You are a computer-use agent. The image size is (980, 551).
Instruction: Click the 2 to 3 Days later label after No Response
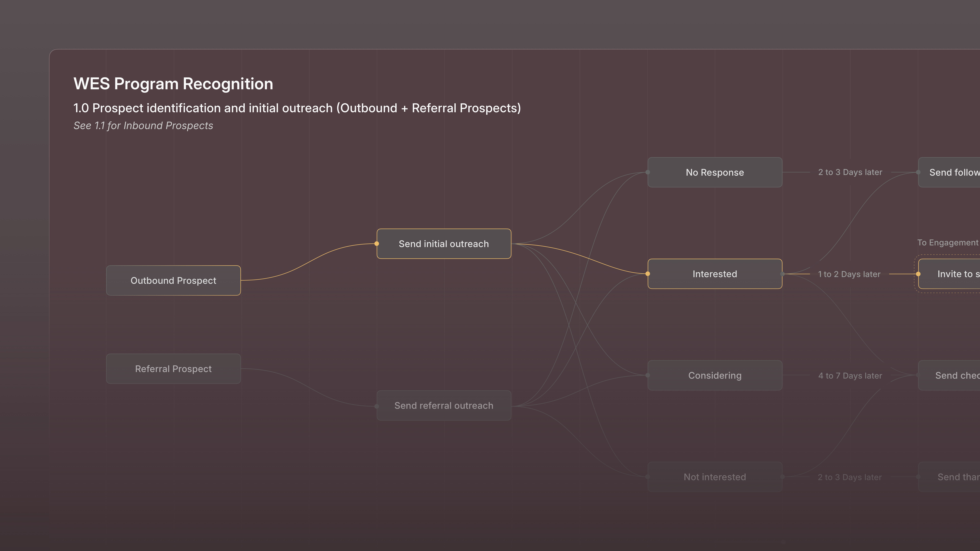point(850,172)
